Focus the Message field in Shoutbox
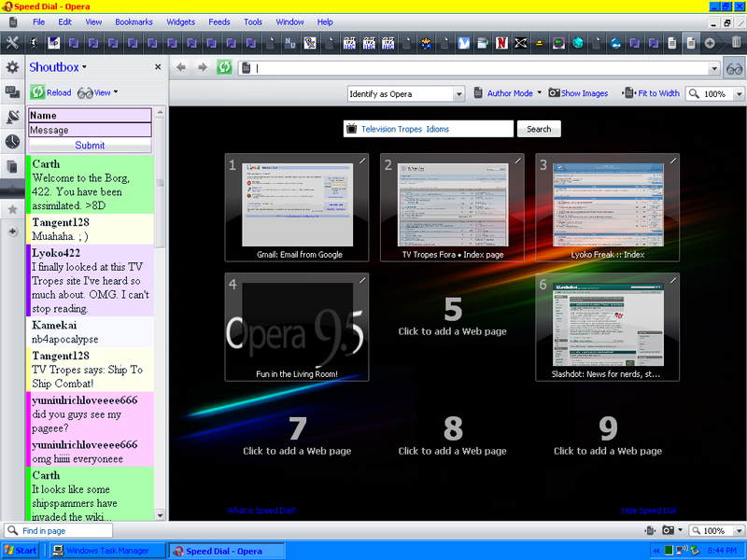Screen dimensions: 747x560 click(x=90, y=130)
